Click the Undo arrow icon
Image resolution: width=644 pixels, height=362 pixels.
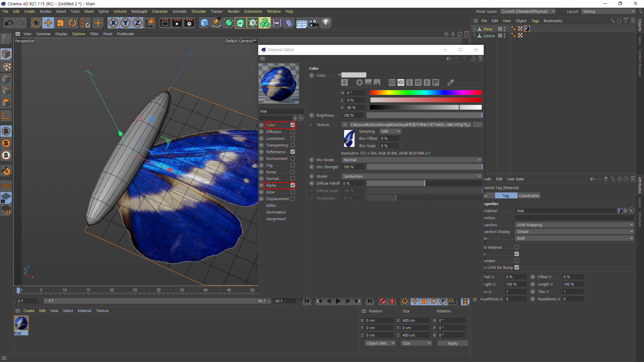9,23
